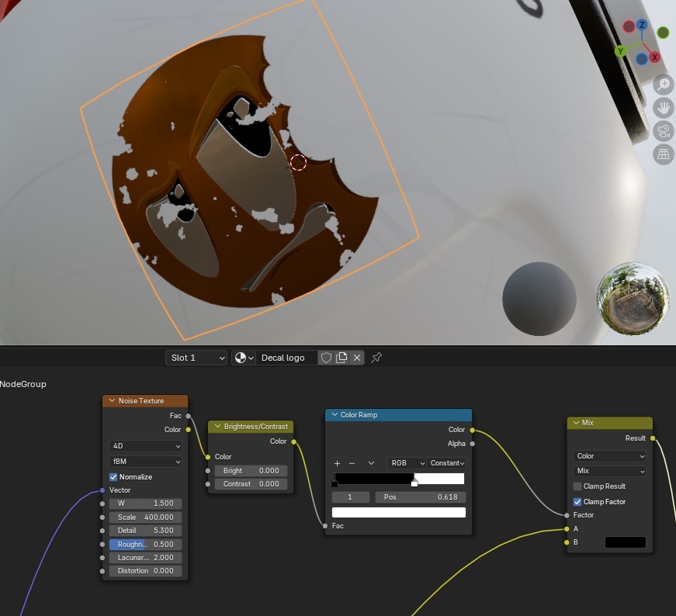Click the Noise Texture Fac output socket

coord(188,416)
